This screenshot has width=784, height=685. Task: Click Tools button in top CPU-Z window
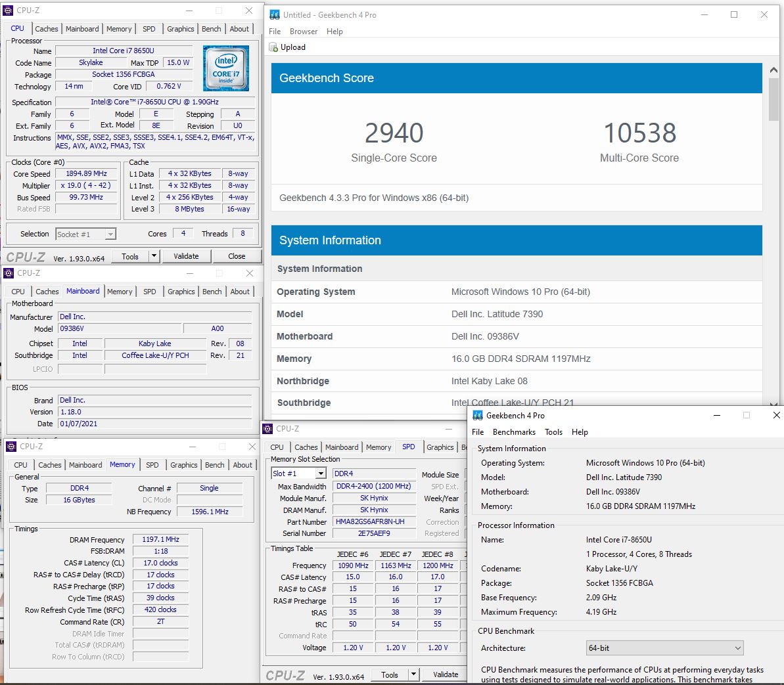tap(130, 256)
